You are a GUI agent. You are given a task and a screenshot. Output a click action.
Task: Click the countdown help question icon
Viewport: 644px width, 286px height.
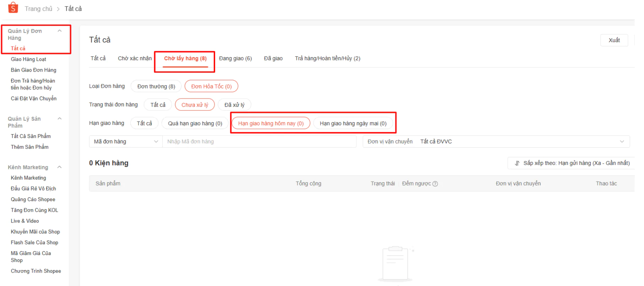click(x=435, y=184)
